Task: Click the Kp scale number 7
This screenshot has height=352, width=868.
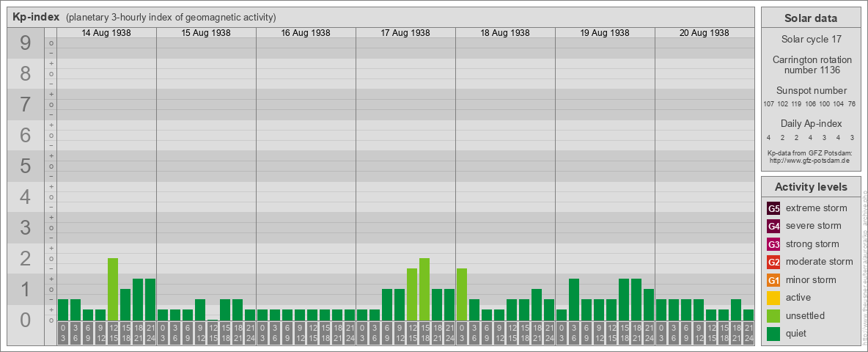Action: click(26, 105)
